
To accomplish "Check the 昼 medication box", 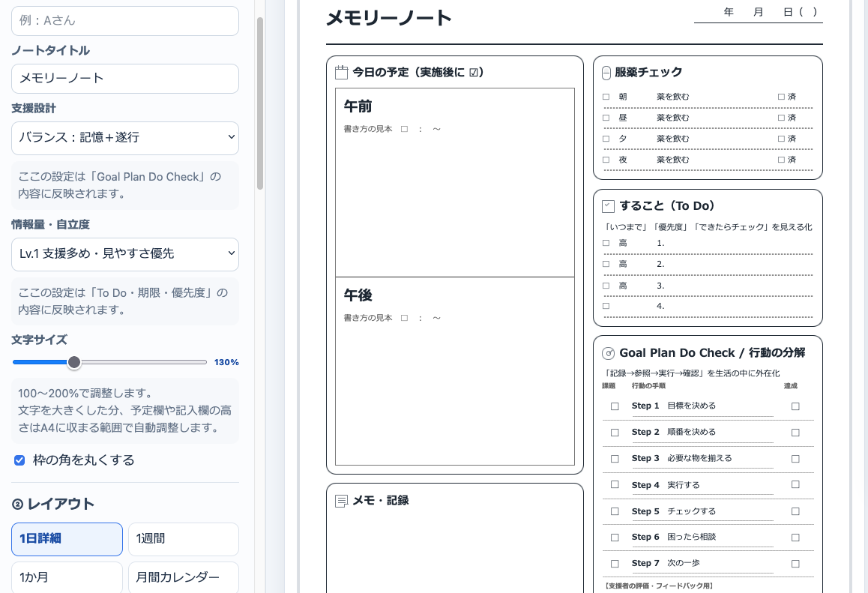I will point(606,118).
